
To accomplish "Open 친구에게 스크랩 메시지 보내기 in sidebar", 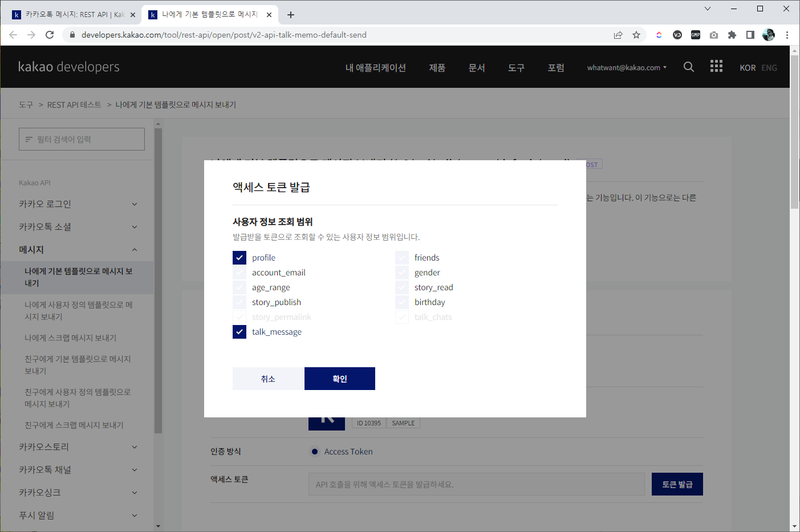I will 74,425.
